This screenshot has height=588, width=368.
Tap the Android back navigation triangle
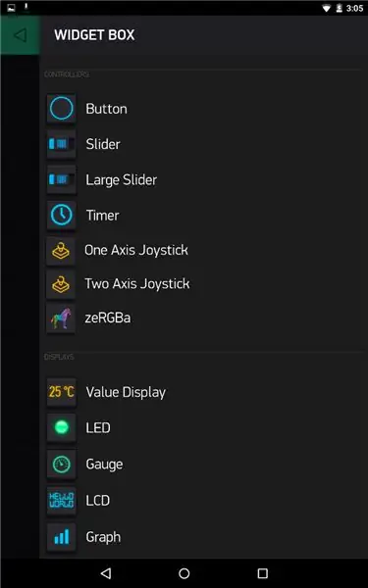106,573
